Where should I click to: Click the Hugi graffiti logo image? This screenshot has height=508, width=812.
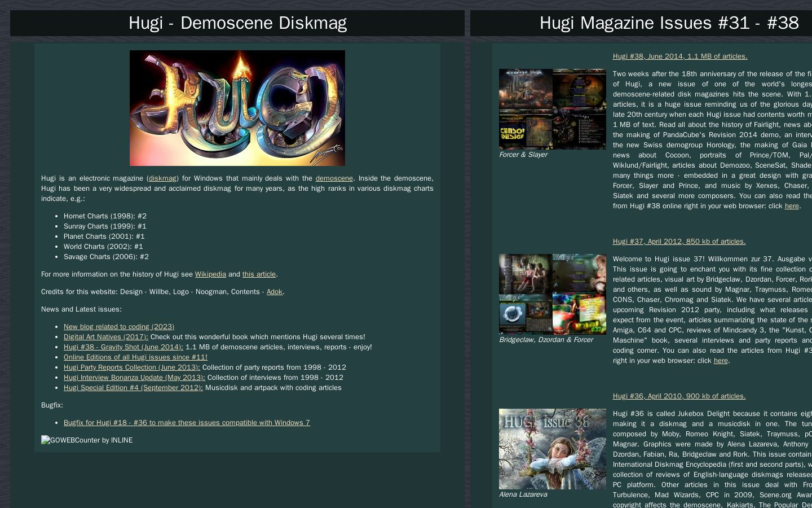pyautogui.click(x=237, y=108)
